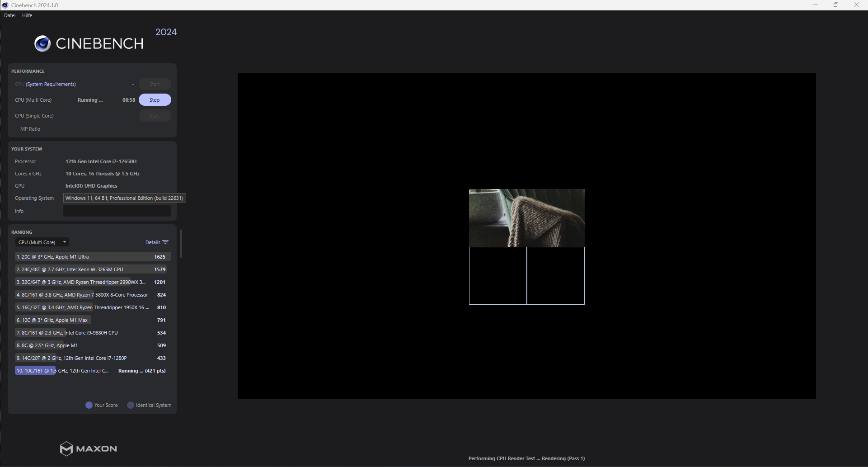This screenshot has height=467, width=868.
Task: Click the rendered image tile preview
Action: (527, 218)
